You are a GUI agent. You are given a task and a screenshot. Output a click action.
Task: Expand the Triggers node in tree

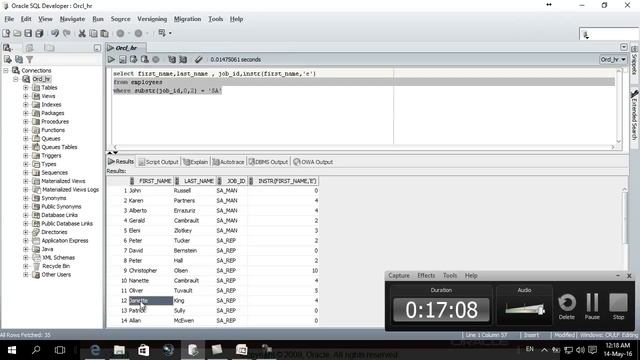[x=25, y=156]
